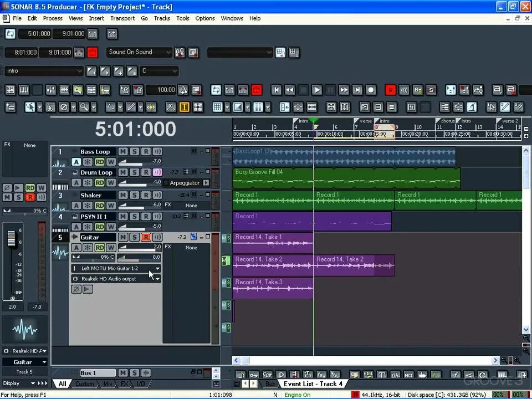Disarm the Guitar track record button
The image size is (532, 399).
click(146, 237)
